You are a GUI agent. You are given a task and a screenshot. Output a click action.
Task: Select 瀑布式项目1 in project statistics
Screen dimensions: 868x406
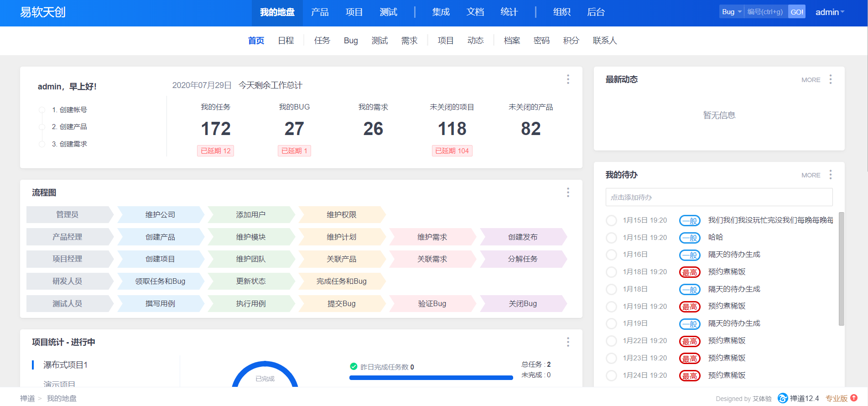tap(65, 365)
